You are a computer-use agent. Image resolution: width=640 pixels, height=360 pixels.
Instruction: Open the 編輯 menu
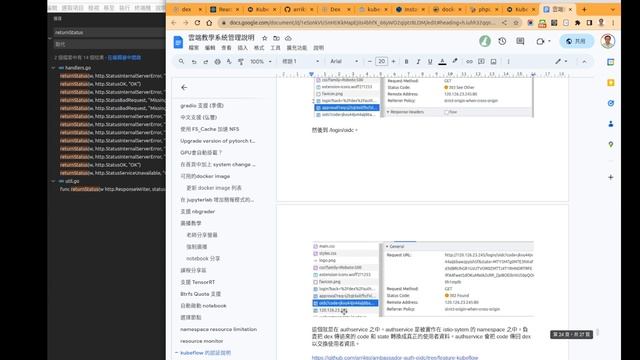(x=210, y=48)
